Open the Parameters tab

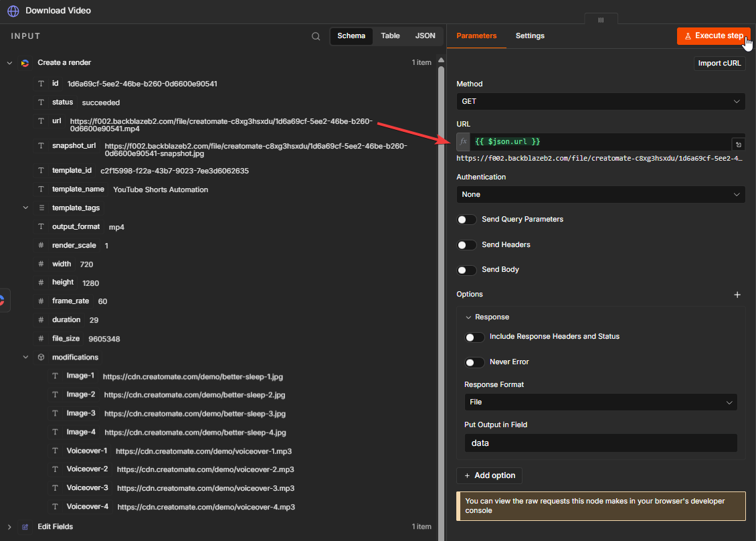click(x=476, y=36)
